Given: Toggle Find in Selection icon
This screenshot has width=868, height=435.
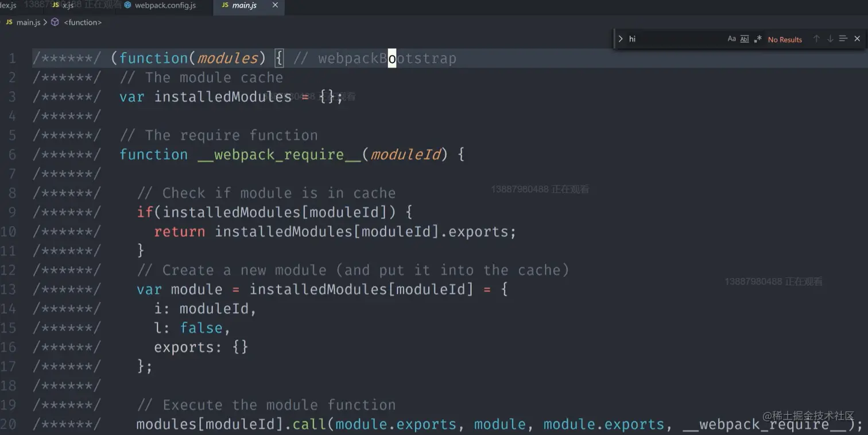Looking at the screenshot, I should (843, 39).
